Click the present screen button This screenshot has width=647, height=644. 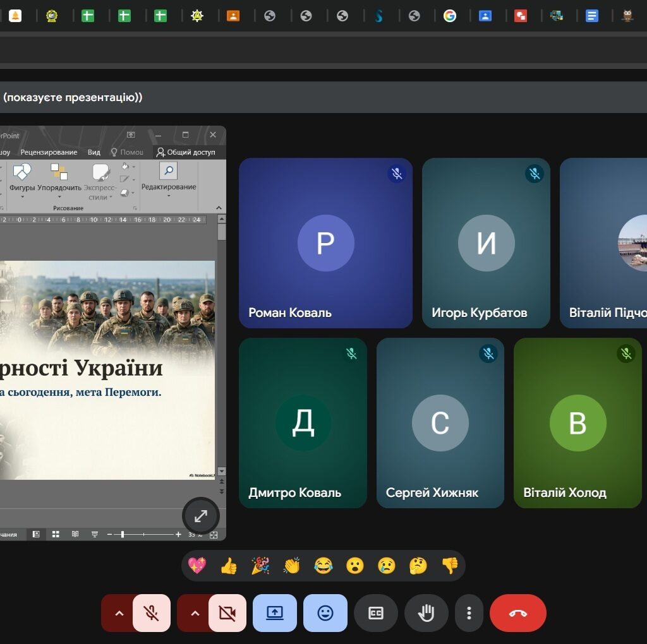(x=275, y=613)
